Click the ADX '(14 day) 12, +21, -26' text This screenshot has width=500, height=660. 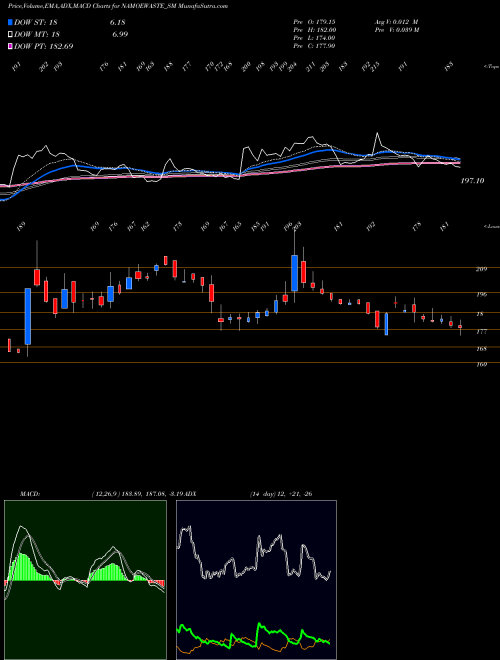[281, 494]
